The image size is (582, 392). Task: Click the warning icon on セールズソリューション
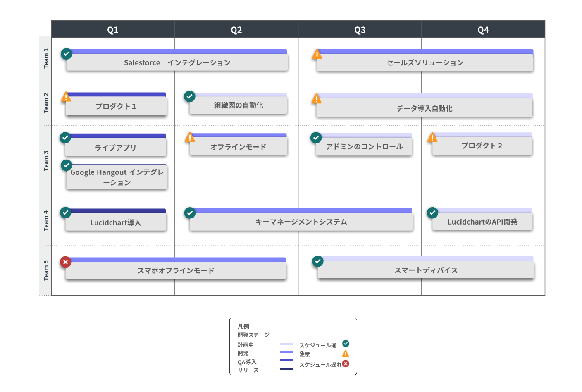tap(317, 54)
